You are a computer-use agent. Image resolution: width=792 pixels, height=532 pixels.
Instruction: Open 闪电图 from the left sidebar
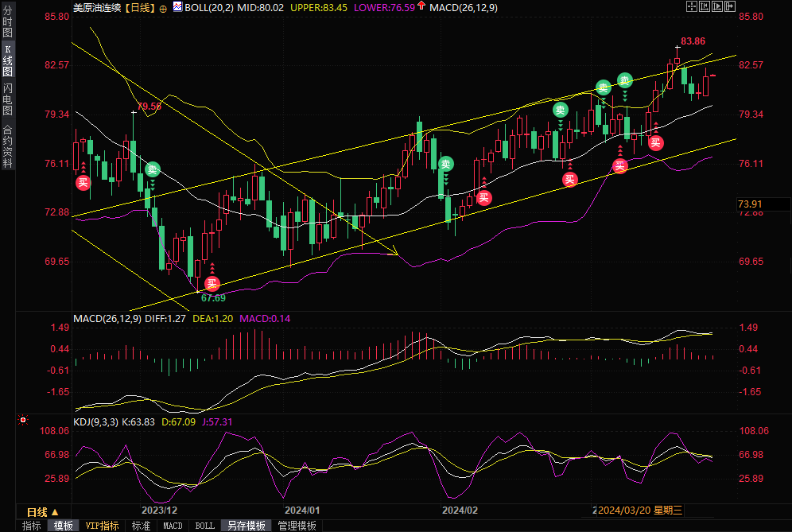[7, 99]
